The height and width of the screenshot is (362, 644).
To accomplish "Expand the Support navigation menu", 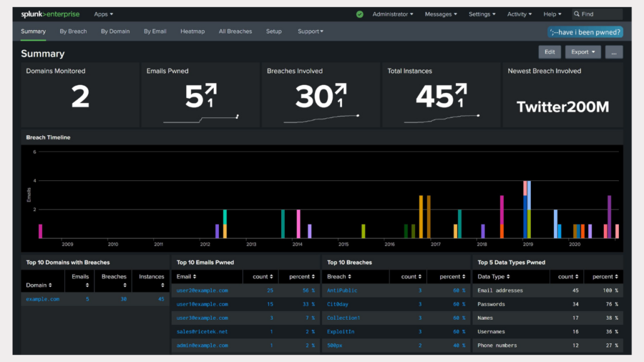I will click(x=311, y=31).
